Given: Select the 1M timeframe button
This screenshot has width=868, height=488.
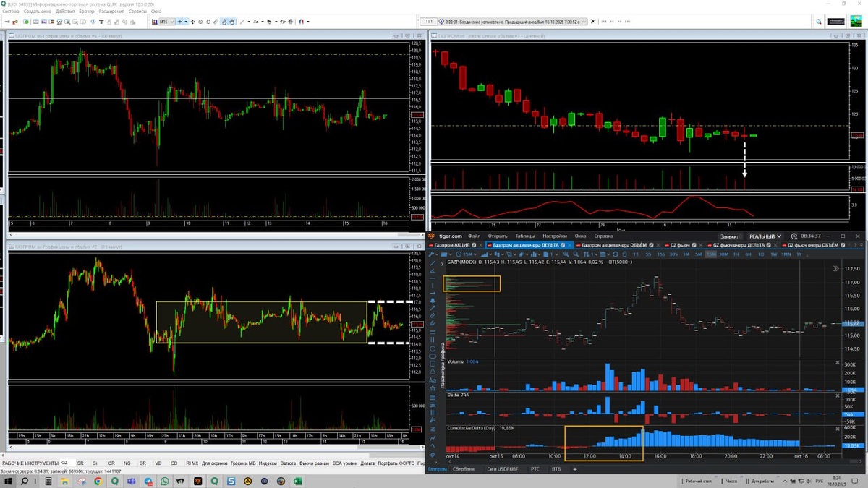Looking at the screenshot, I should 686,254.
